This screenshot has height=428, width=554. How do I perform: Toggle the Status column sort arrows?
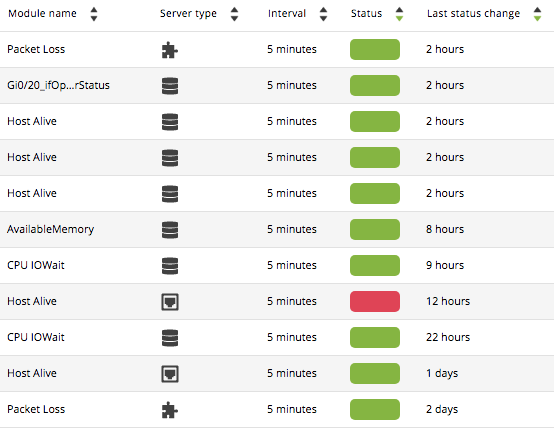[x=399, y=14]
